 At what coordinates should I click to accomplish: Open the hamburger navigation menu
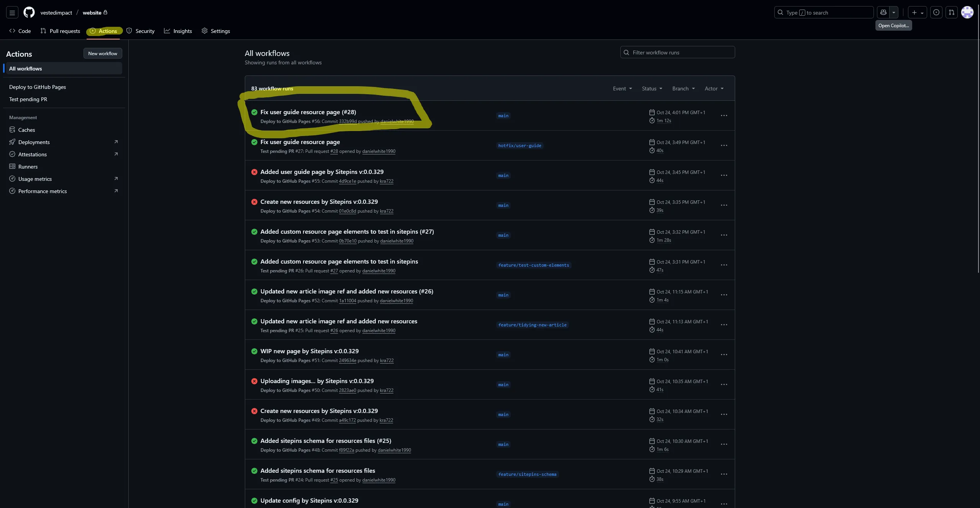(x=12, y=12)
